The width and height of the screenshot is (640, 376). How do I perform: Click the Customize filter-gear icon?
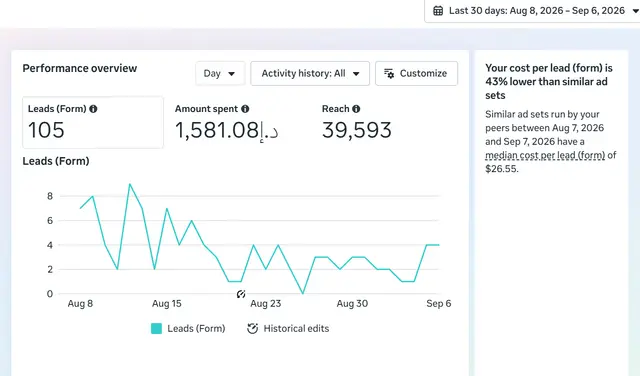[389, 73]
